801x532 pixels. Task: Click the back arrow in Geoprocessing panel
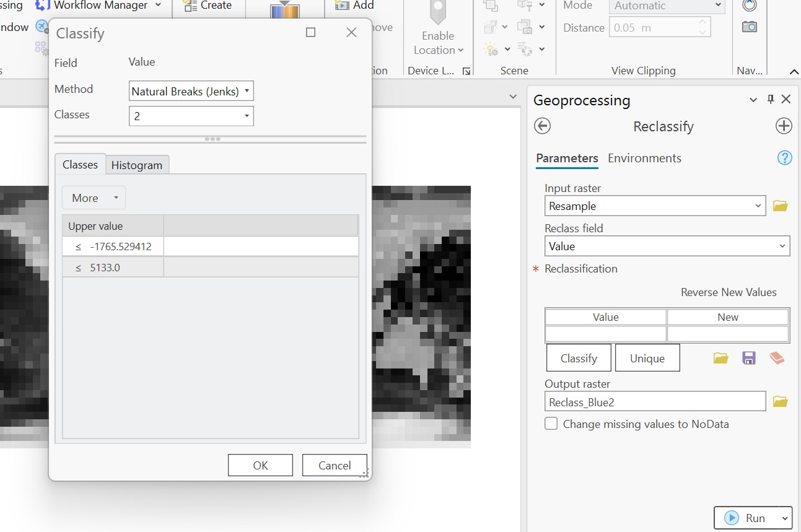coord(542,126)
